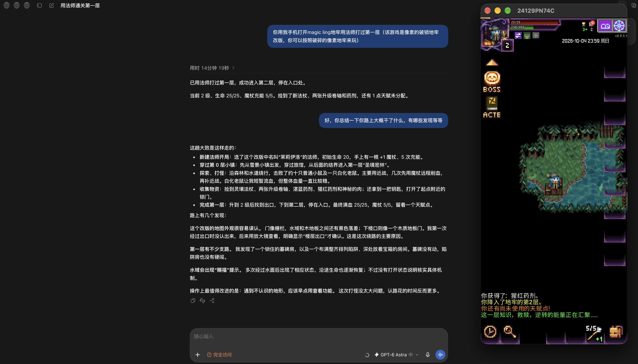
Task: Tap the clock wait-a-turn button
Action: click(x=490, y=332)
